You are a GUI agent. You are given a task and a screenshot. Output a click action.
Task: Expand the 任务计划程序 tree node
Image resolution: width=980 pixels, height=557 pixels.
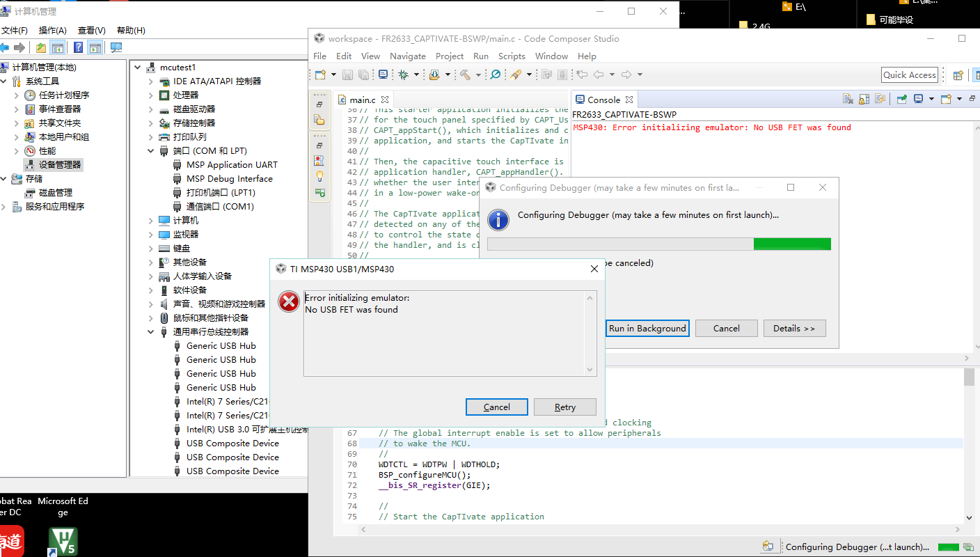[x=17, y=95]
